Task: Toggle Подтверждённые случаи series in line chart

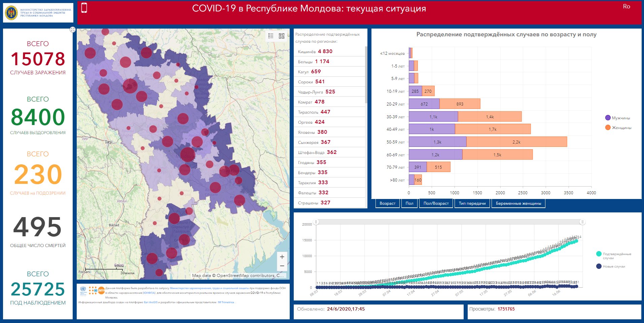Action: tap(614, 256)
